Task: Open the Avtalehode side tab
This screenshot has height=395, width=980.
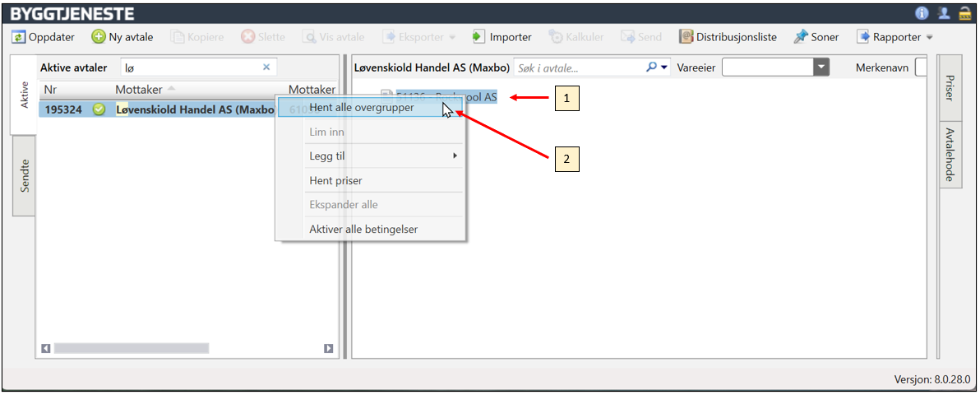Action: coord(950,154)
